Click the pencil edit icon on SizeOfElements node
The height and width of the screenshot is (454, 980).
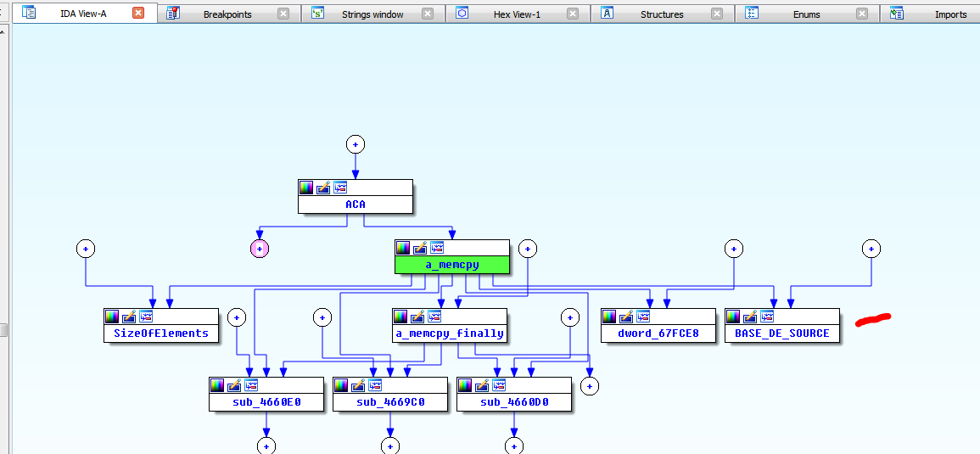[129, 317]
